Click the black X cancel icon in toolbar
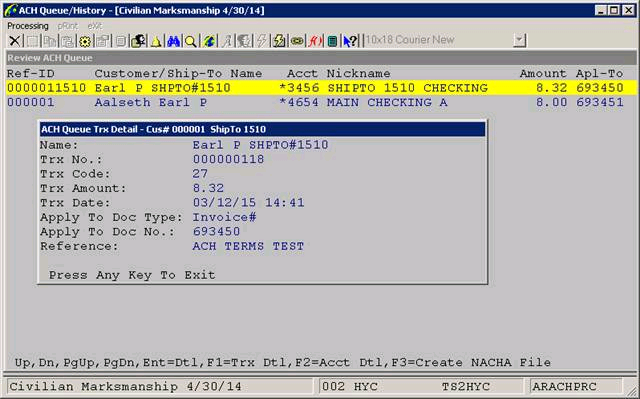Viewport: 640px width, 399px height. click(x=14, y=41)
